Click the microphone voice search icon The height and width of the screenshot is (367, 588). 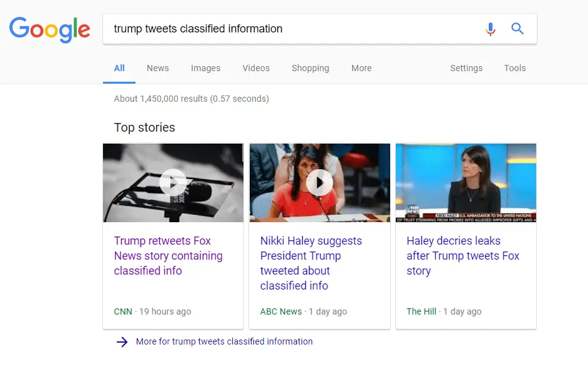(491, 29)
